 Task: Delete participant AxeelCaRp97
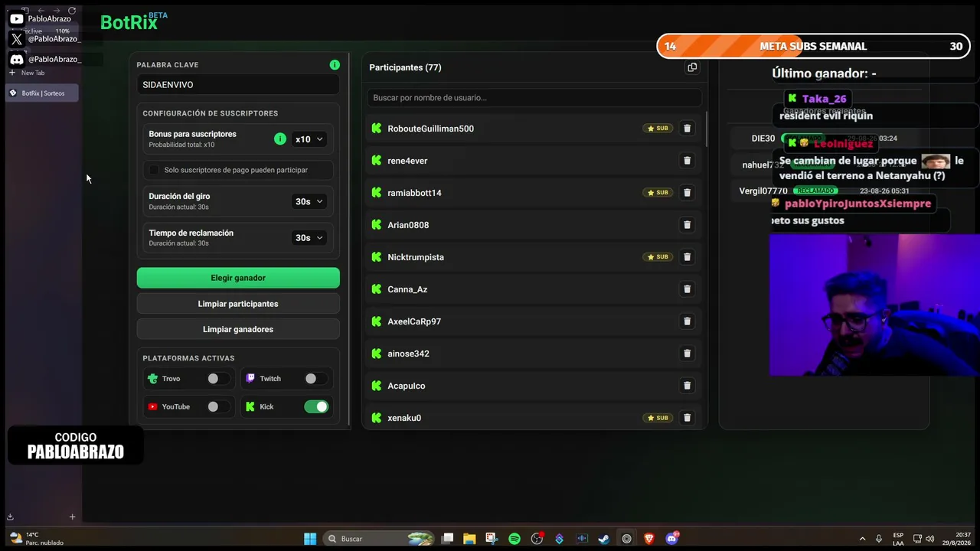click(x=687, y=321)
